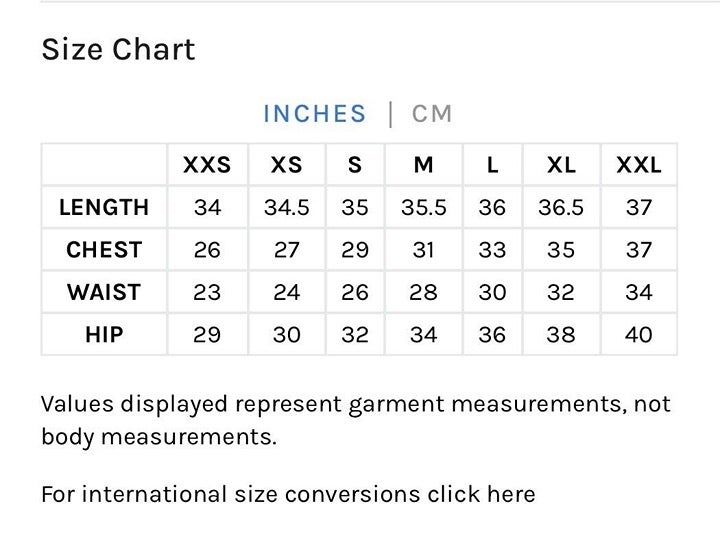The width and height of the screenshot is (720, 547).
Task: Click the XXS waist value 23
Action: [207, 292]
